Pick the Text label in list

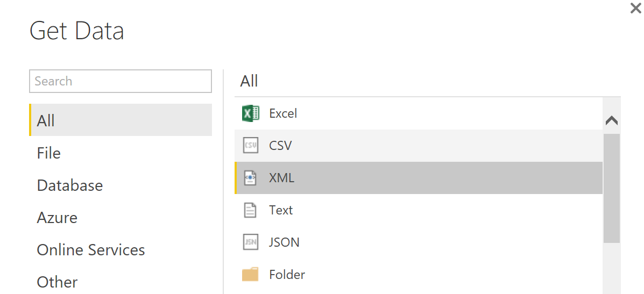tap(281, 210)
